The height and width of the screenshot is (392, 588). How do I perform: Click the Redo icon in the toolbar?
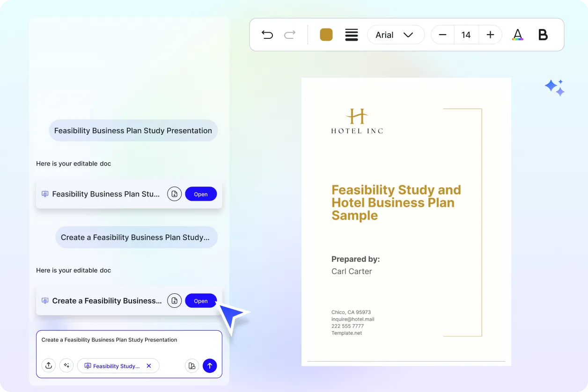point(290,35)
